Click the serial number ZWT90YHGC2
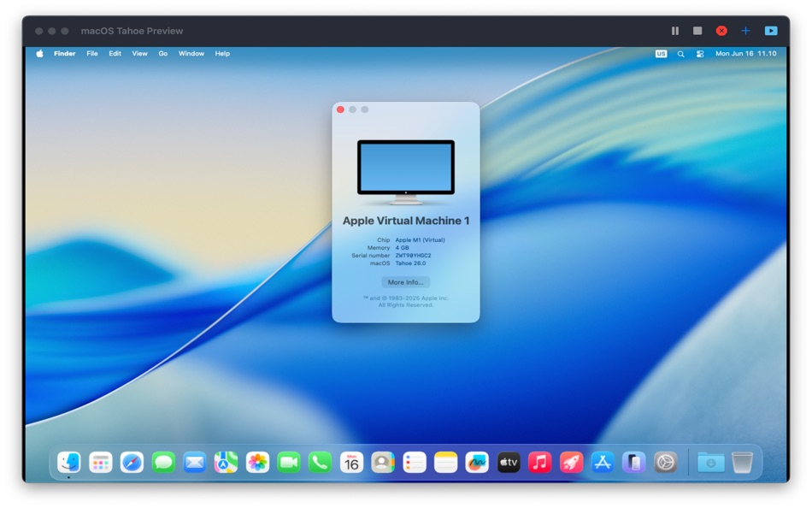Image resolution: width=812 pixels, height=508 pixels. (413, 256)
